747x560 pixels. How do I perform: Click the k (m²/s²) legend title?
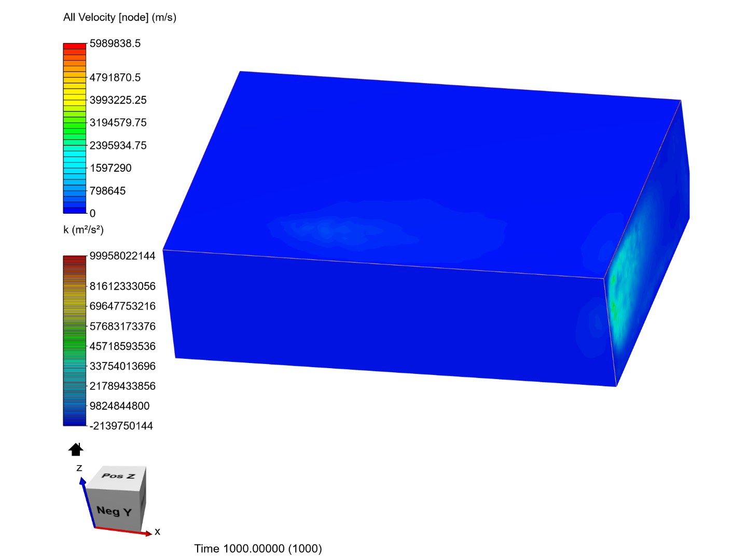[84, 230]
